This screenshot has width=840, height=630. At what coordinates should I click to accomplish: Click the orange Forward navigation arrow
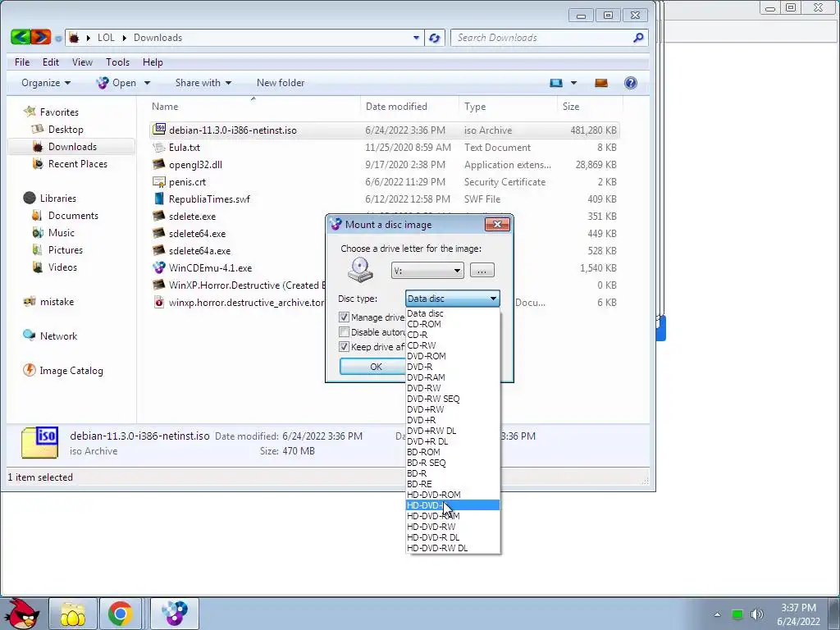[x=41, y=37]
